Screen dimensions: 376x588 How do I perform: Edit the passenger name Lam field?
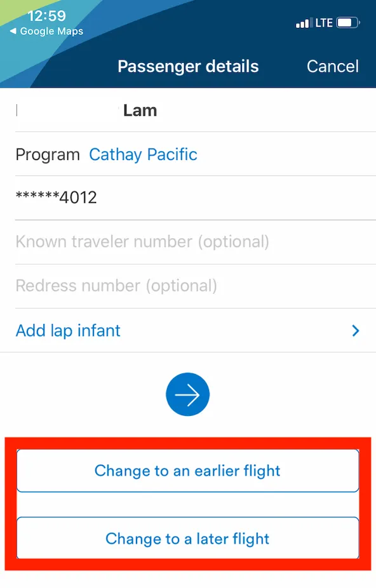click(x=196, y=110)
